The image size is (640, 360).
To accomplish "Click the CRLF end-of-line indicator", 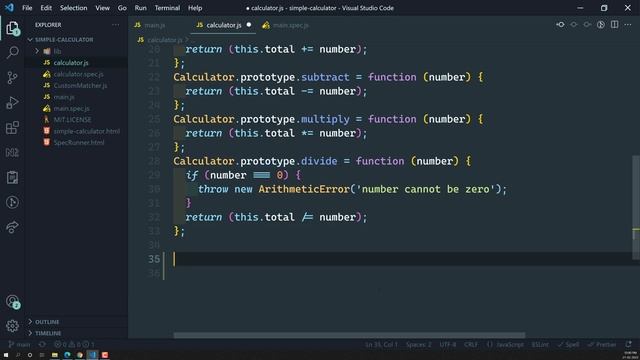I will click(x=471, y=344).
